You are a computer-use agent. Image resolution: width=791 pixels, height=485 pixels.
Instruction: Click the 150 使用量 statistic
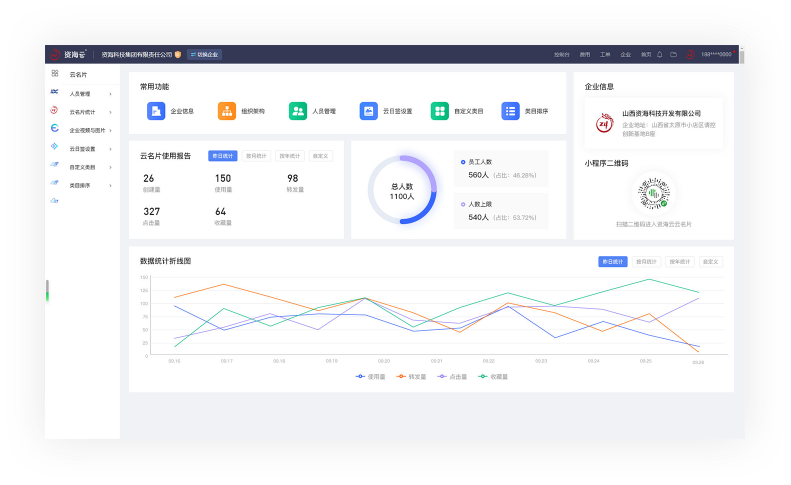(223, 183)
